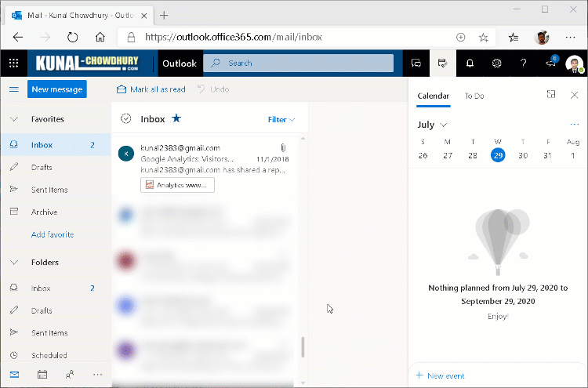
Task: Select Sent Items under Folders
Action: pos(56,333)
